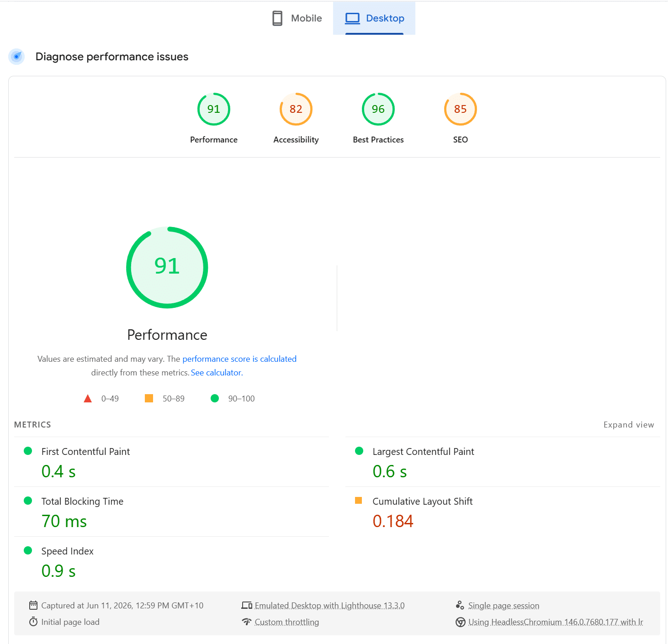Click the 'Diagnose performance issues' heading

point(112,57)
